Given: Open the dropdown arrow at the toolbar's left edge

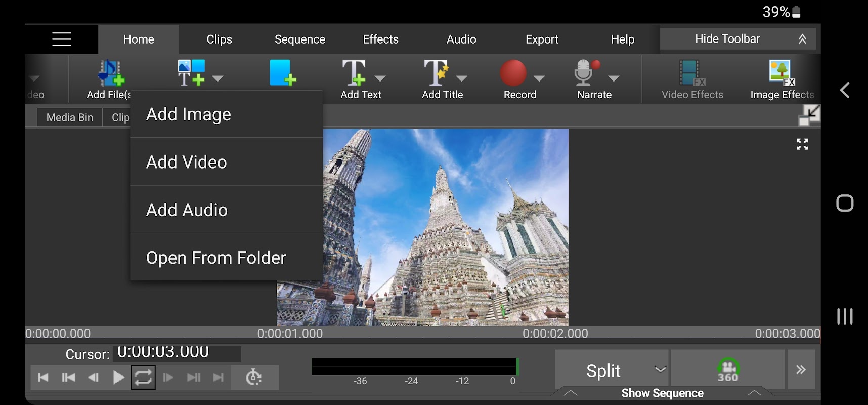Looking at the screenshot, I should 34,78.
